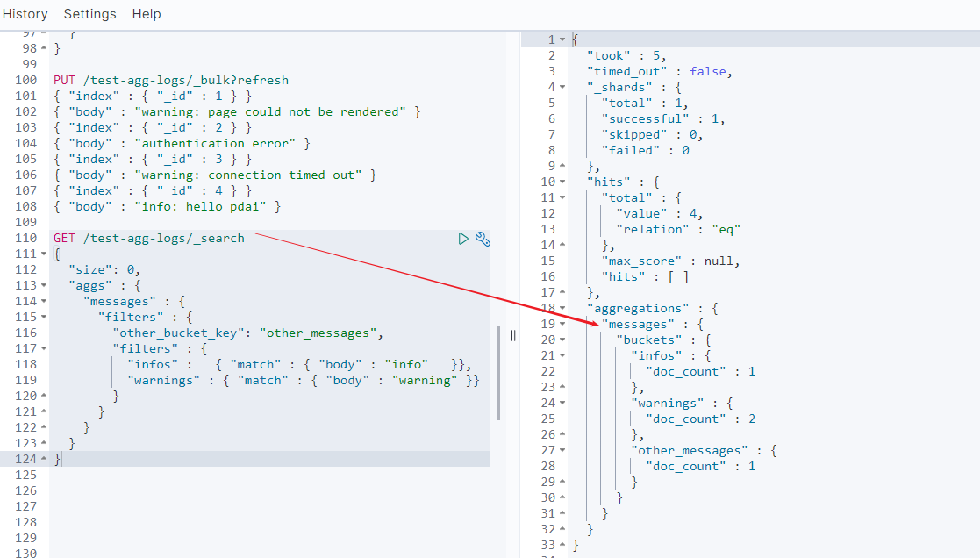Collapse the "aggs" block at line 113

coord(44,286)
